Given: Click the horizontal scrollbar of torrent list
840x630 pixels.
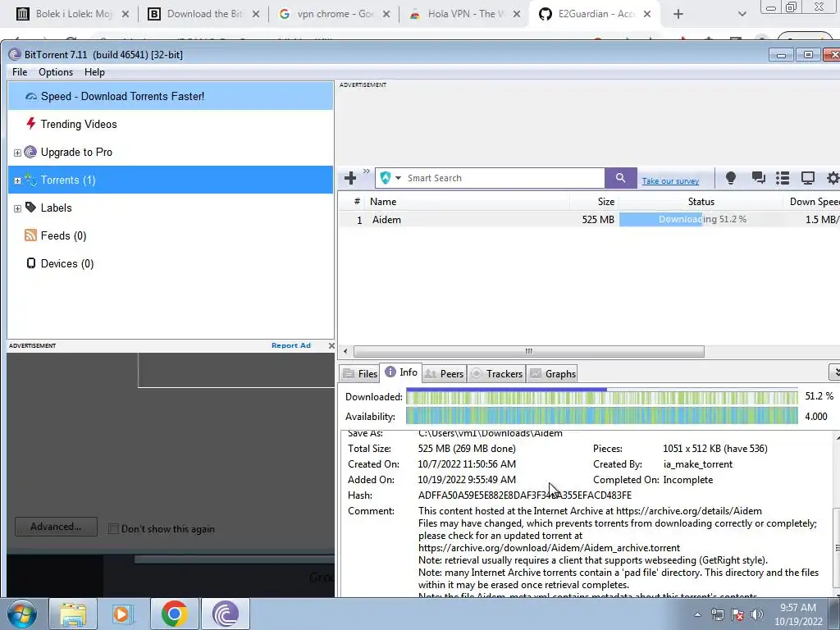Looking at the screenshot, I should point(529,351).
